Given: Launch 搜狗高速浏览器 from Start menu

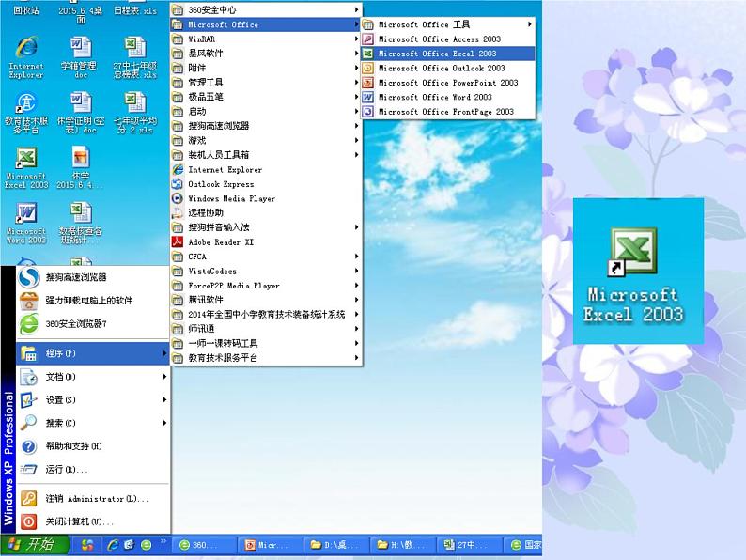Looking at the screenshot, I should tap(93, 277).
